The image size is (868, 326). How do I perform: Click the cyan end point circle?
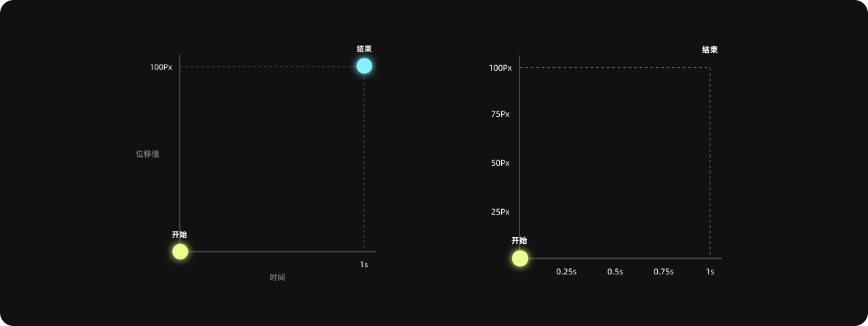(364, 66)
